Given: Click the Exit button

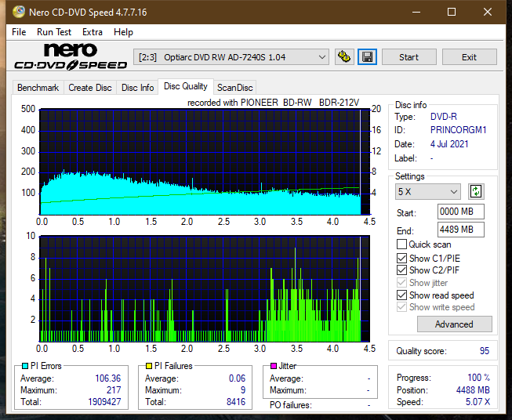Looking at the screenshot, I should tap(469, 57).
